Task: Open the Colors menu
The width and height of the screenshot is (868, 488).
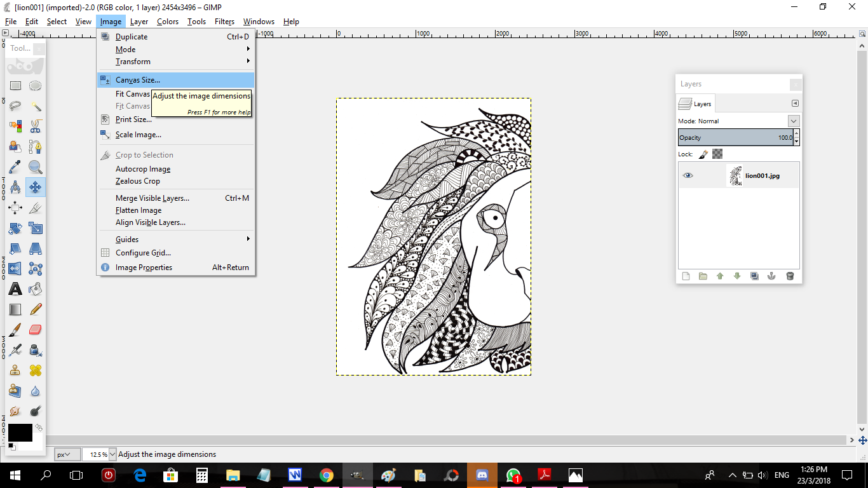Action: tap(168, 22)
